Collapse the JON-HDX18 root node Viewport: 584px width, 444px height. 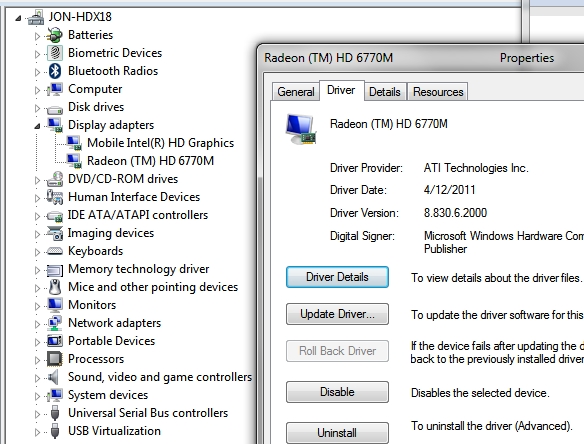coord(18,18)
